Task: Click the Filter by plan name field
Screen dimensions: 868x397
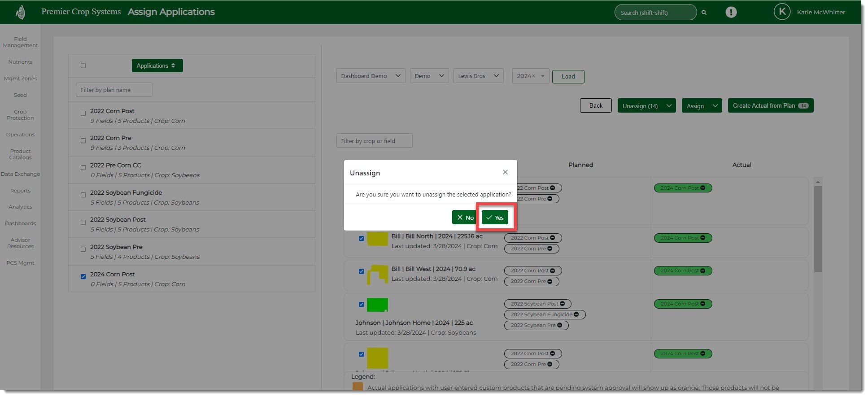Action: coord(114,90)
